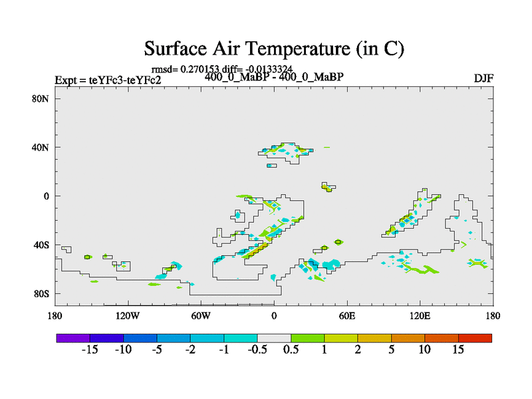Click the red swatch at colorbar's far right
The height and width of the screenshot is (399, 532).
pos(475,338)
